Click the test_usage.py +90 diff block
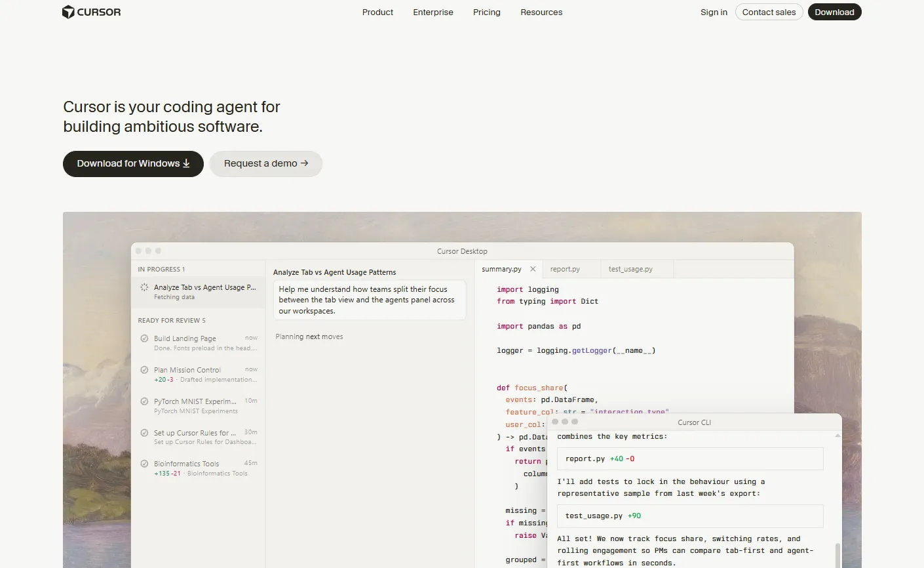 (x=690, y=516)
